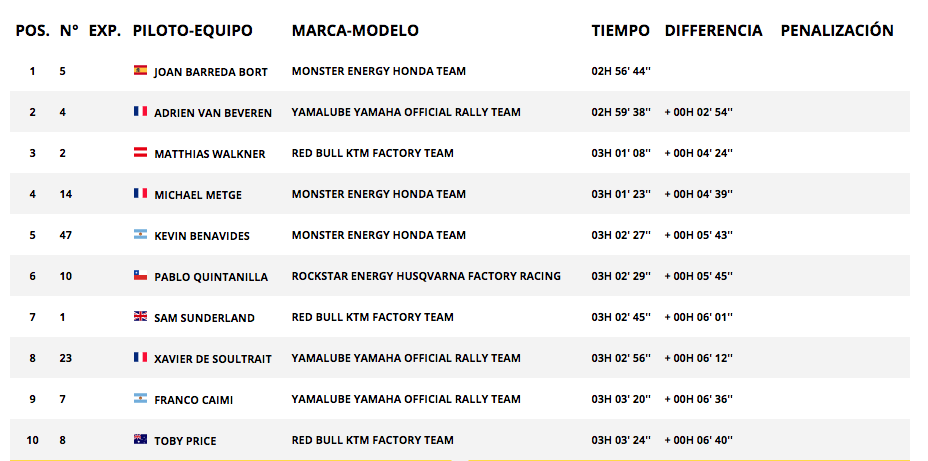Open rider Joan Barreda Bort's name
This screenshot has width=928, height=461.
pos(211,72)
